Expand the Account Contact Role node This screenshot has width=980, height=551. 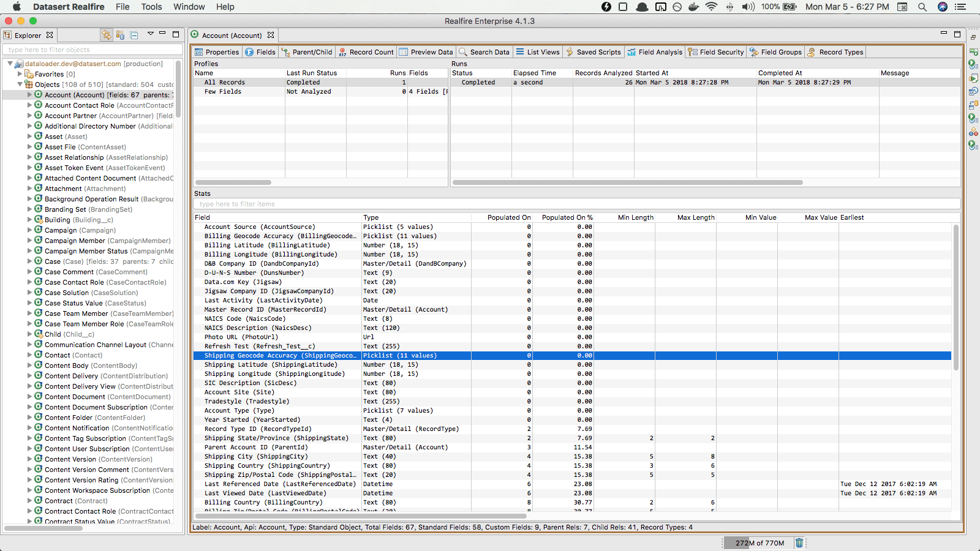tap(29, 105)
